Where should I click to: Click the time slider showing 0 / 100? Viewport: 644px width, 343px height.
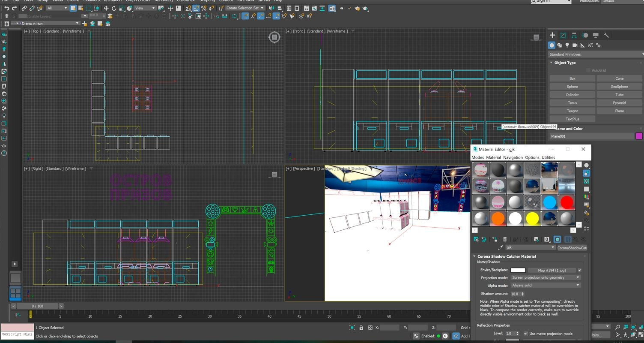coord(37,306)
